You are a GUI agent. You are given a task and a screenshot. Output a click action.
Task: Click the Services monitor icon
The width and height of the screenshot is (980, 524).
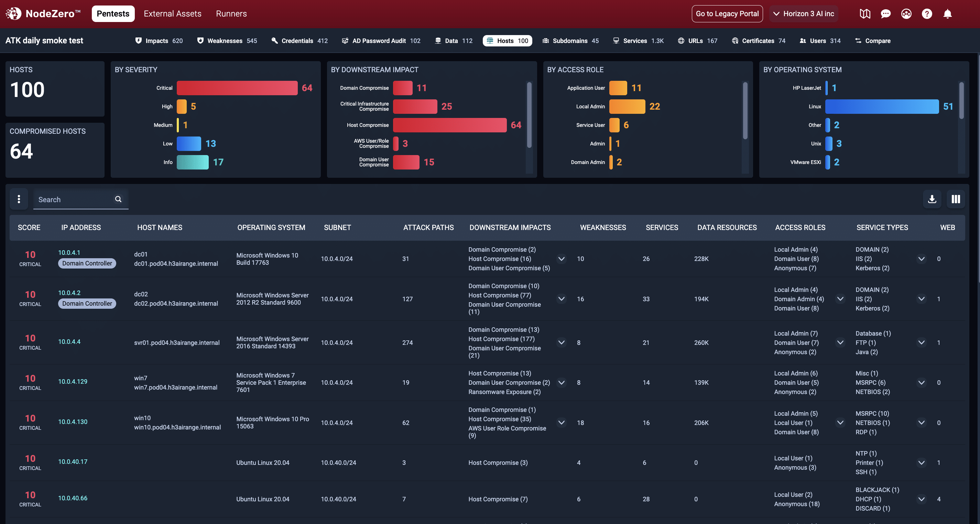(616, 40)
